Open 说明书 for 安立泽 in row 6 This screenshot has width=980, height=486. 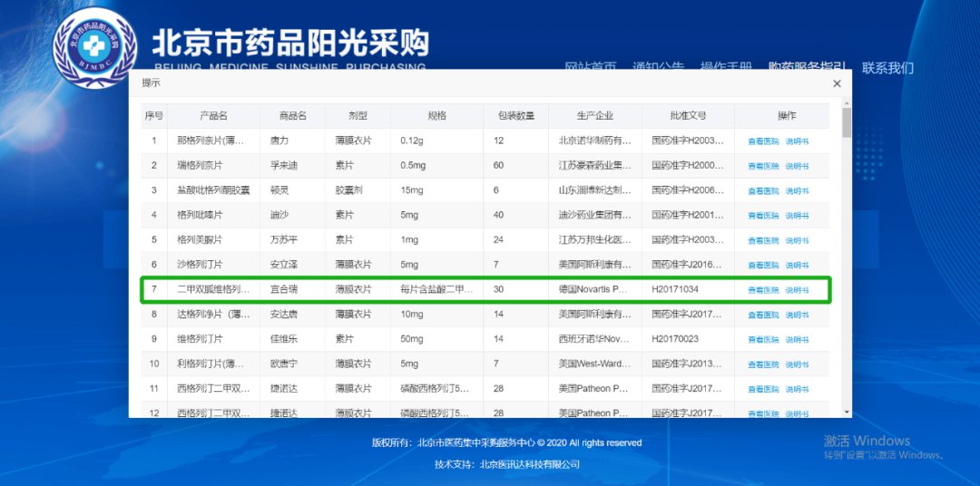click(797, 266)
